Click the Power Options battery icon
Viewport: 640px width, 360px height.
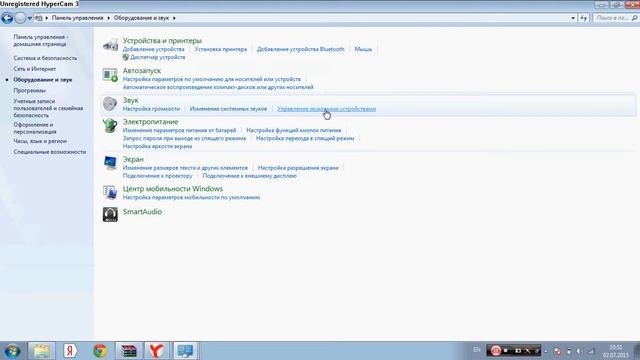(x=110, y=125)
